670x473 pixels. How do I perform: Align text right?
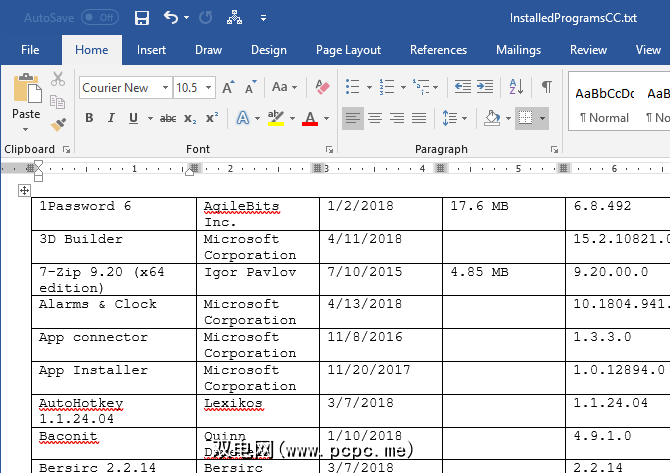[x=397, y=118]
